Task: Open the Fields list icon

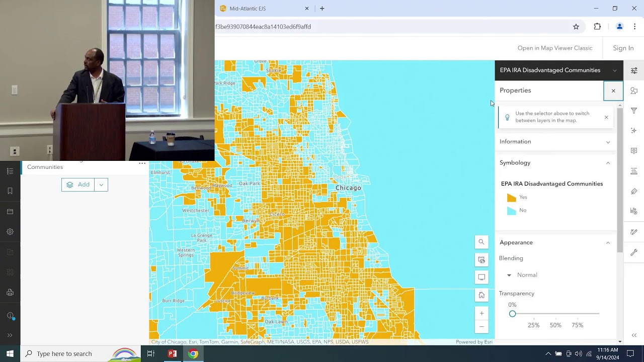Action: point(634,171)
